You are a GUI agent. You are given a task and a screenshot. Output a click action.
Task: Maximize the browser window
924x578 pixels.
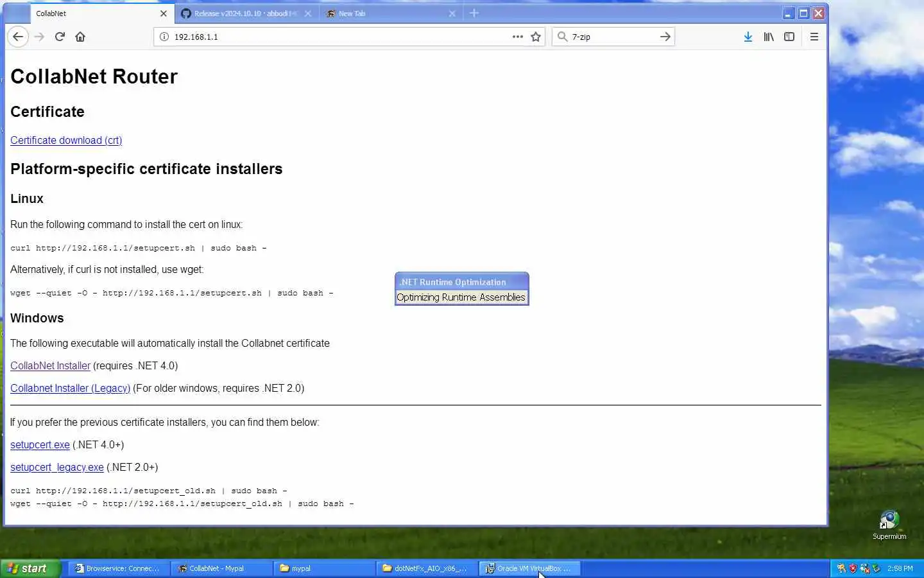click(803, 13)
